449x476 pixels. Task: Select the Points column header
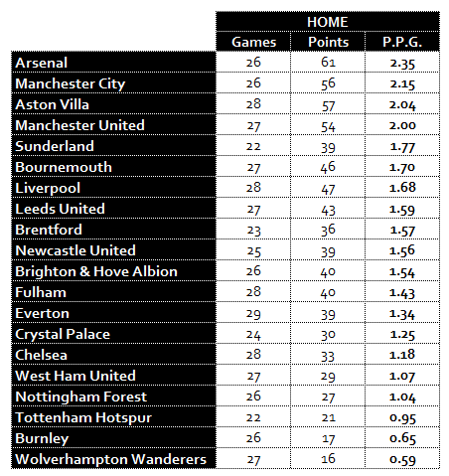(328, 42)
